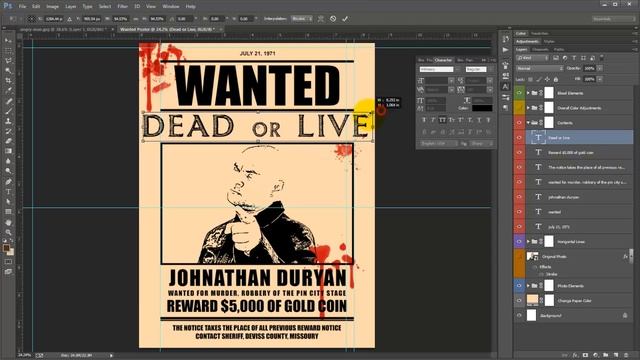Commit the transform with the checkmark
This screenshot has width=640, height=360.
pos(345,19)
